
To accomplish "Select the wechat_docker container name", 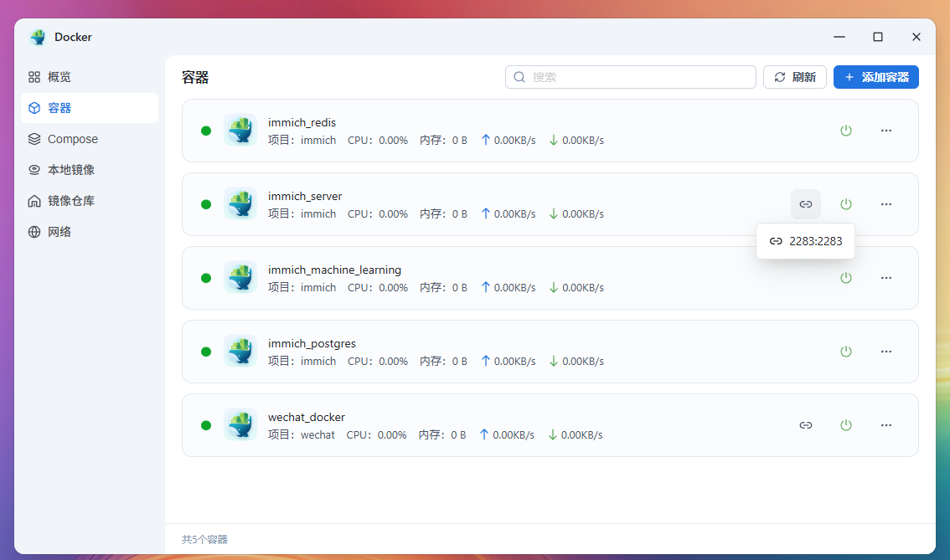I will [306, 417].
